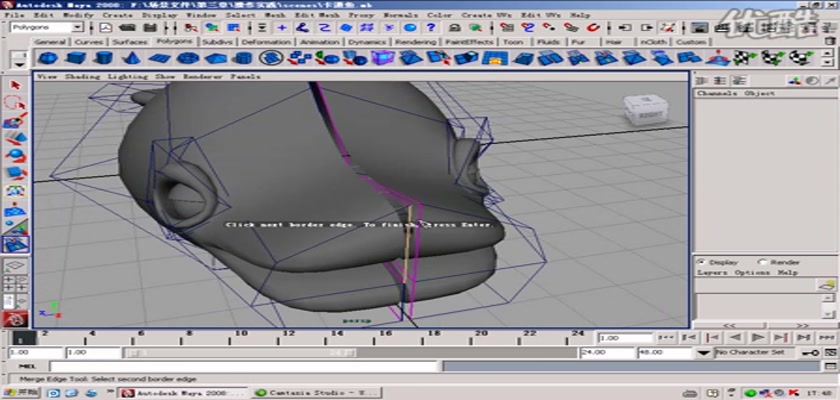Activate the Scale tool
This screenshot has height=400, width=840.
pyautogui.click(x=15, y=173)
